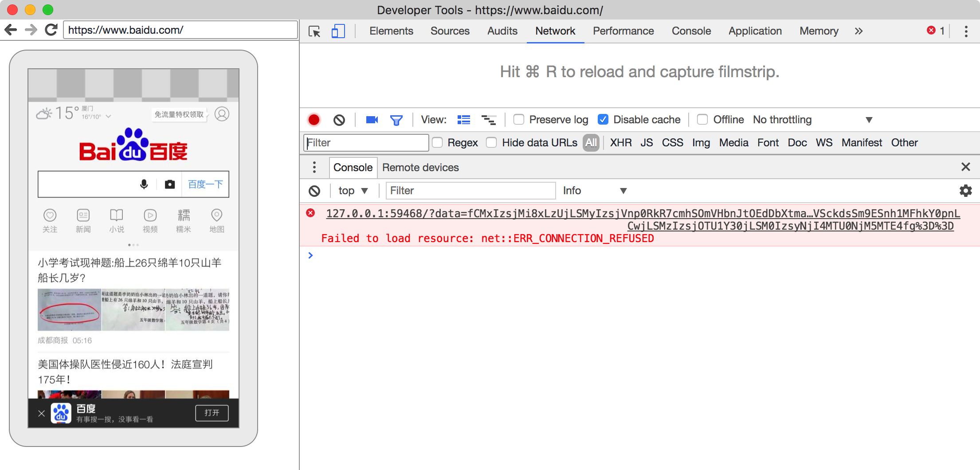Open the No throttling dropdown
The width and height of the screenshot is (980, 470).
click(813, 120)
